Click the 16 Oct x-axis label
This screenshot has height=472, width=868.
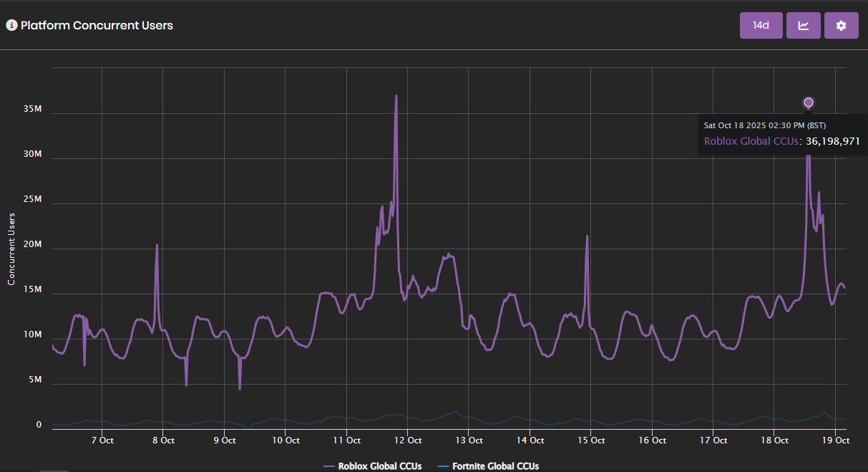pyautogui.click(x=653, y=440)
